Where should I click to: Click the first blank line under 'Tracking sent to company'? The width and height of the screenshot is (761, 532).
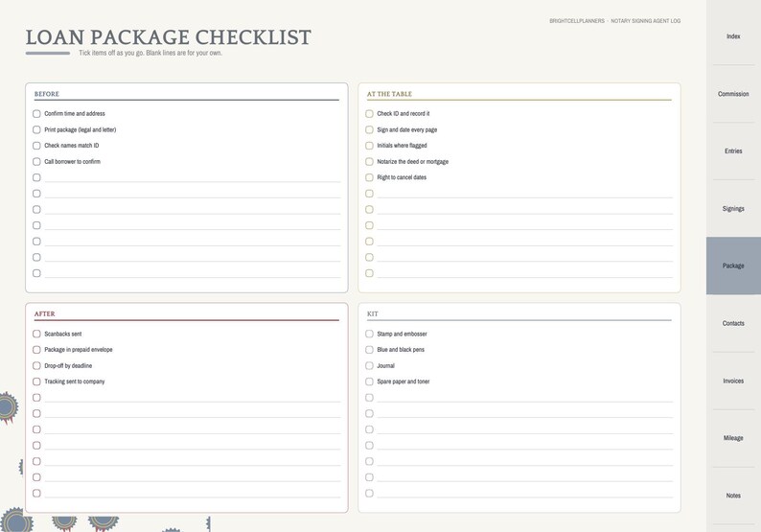pos(193,398)
